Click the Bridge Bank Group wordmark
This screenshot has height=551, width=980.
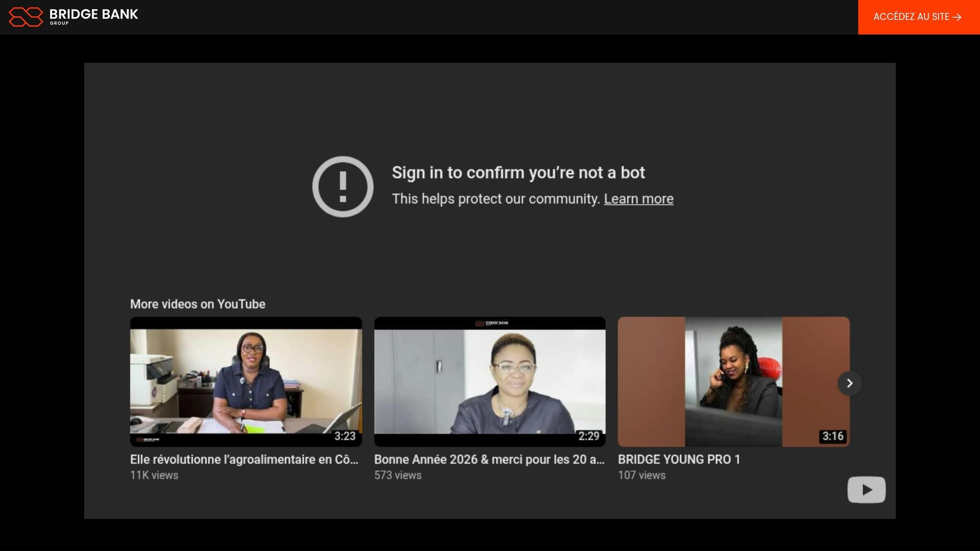click(94, 16)
